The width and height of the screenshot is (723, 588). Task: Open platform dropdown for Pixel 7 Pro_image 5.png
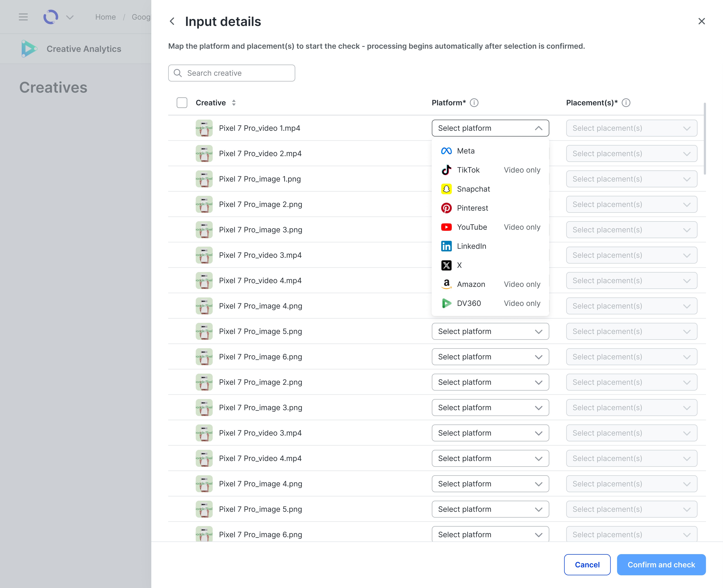(490, 331)
